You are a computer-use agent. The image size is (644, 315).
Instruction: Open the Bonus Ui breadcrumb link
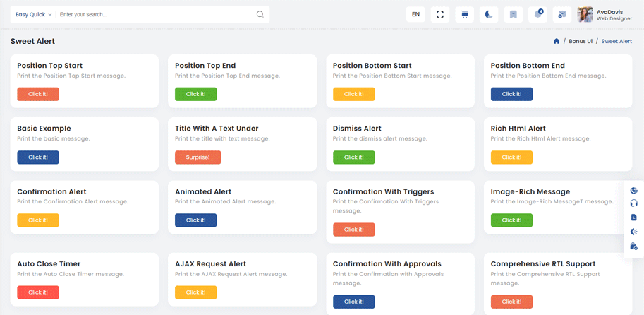tap(581, 41)
